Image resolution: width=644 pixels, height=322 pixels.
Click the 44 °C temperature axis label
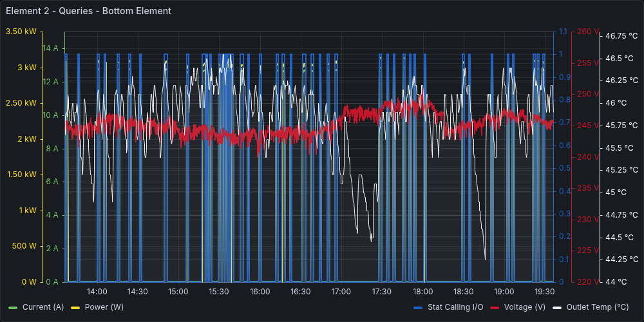tap(616, 282)
